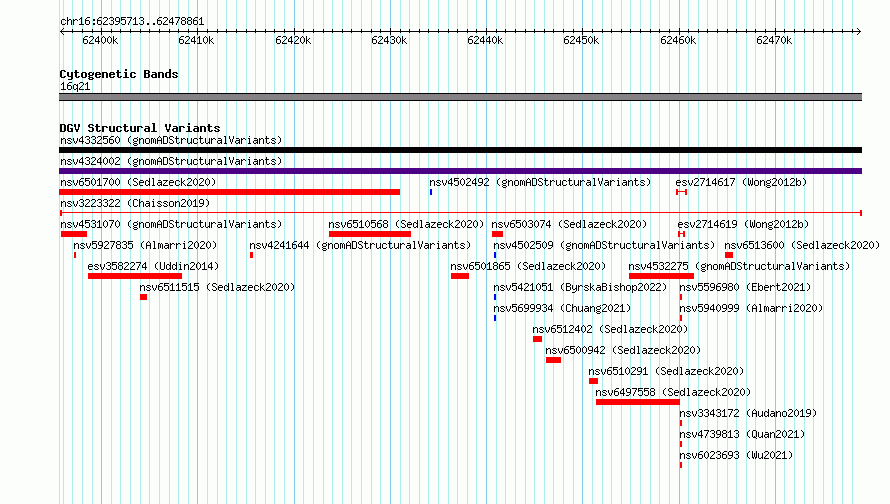The image size is (890, 504).
Task: Open nsv6512402 Sedlazeck2020 label
Action: coord(610,329)
